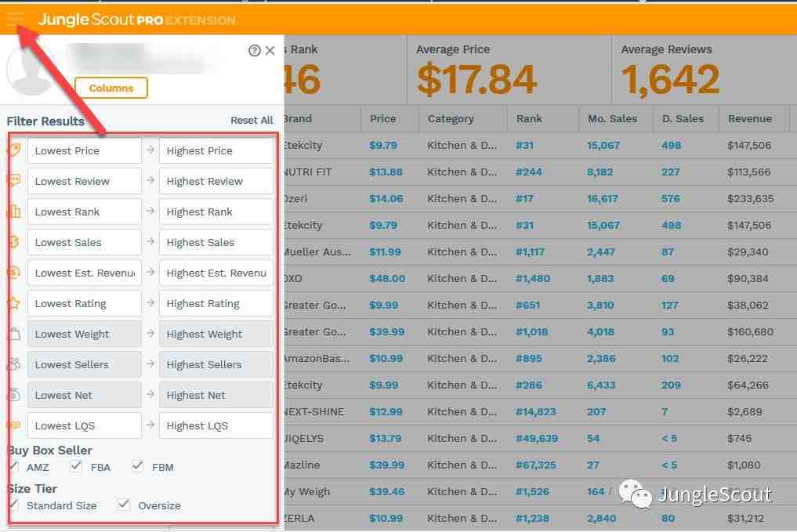The height and width of the screenshot is (532, 797).
Task: Focus the Highest Est. Revenue field
Action: tap(216, 273)
